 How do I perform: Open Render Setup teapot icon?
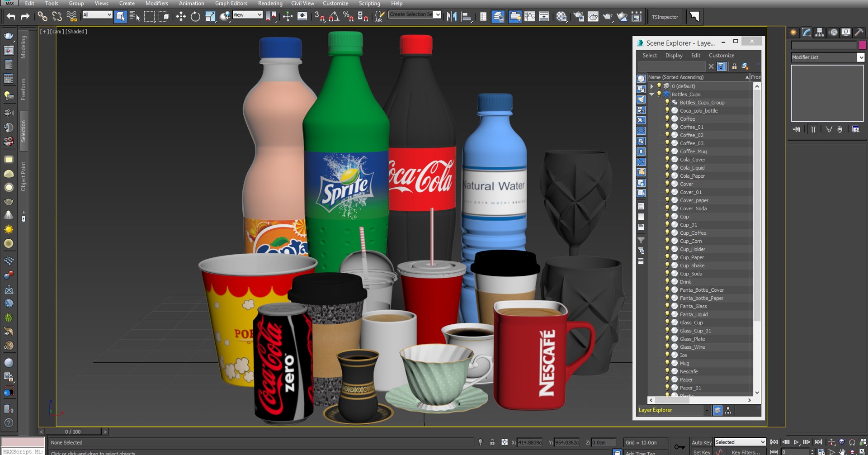(x=578, y=17)
